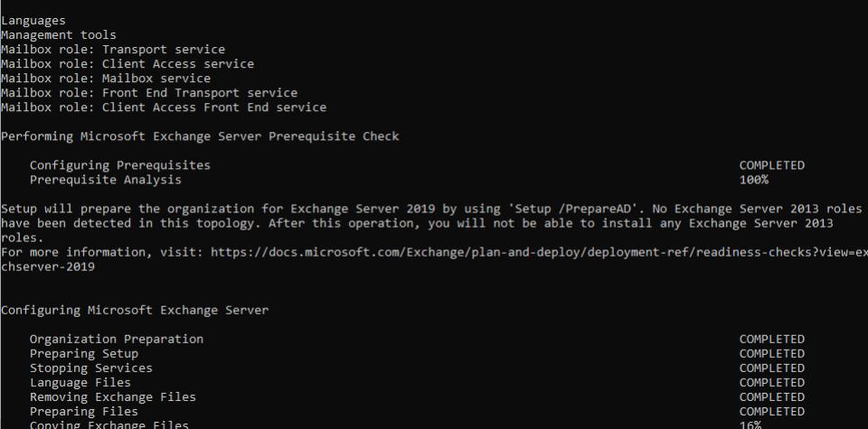Click the 'Configuring Microsoft Exchange Server' heading
The width and height of the screenshot is (868, 429).
coord(134,310)
